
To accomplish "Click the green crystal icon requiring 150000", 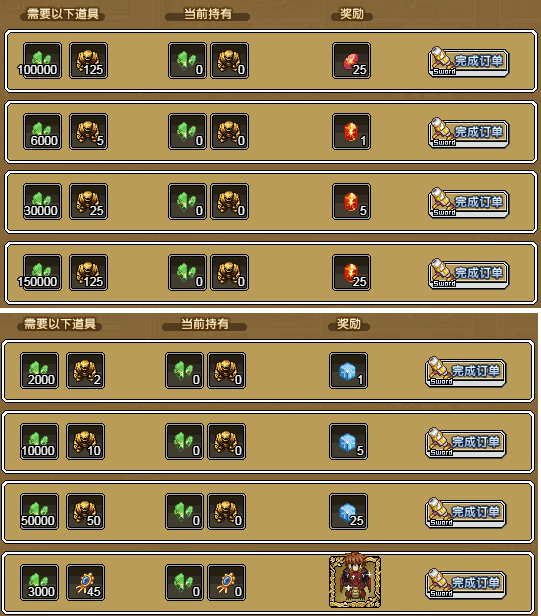I will (42, 273).
